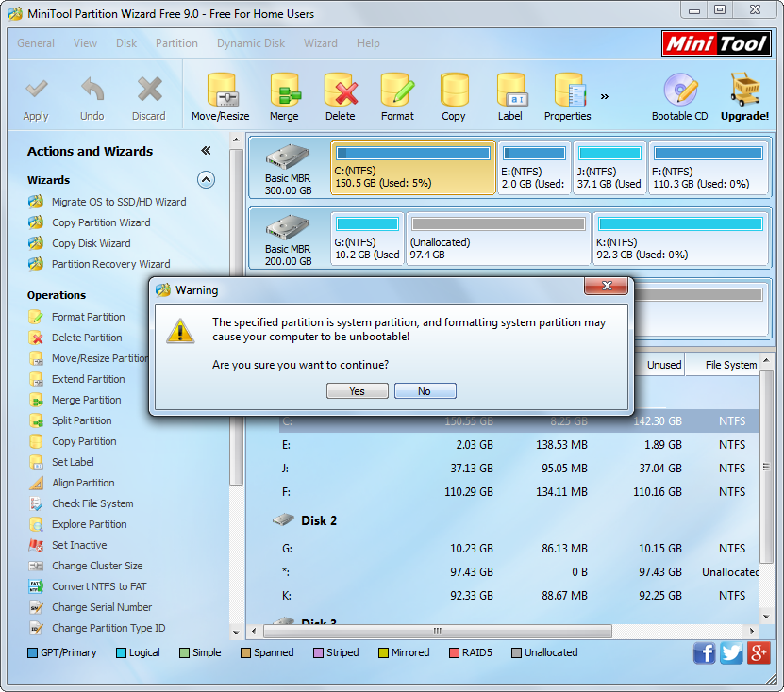Click the Discard X icon
784x692 pixels.
(x=149, y=90)
